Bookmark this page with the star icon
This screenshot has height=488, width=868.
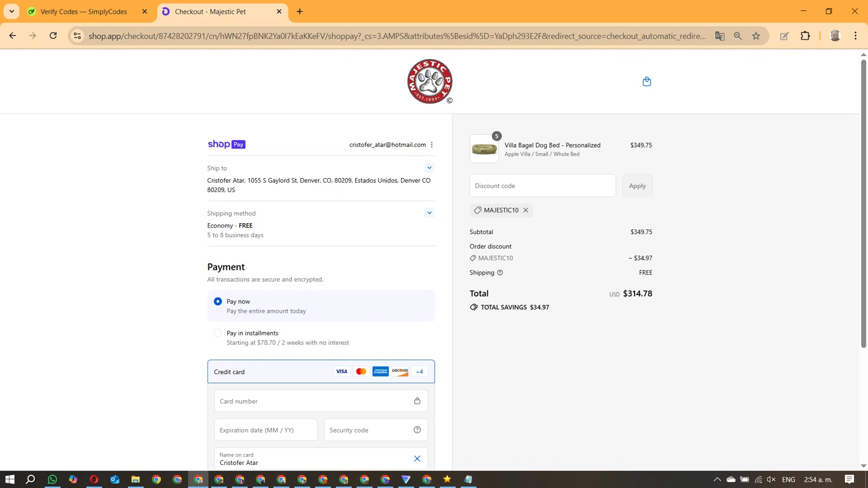pos(756,36)
